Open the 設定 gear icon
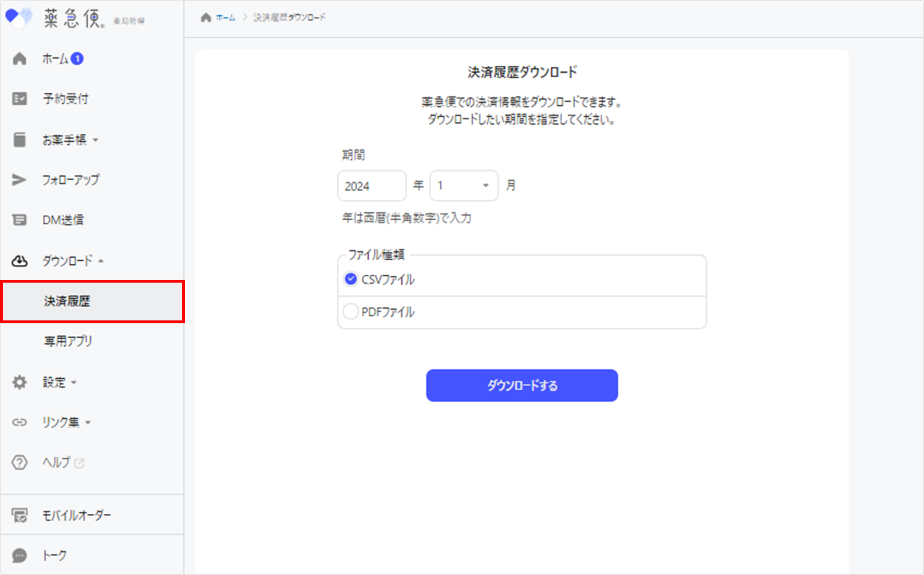Screen dimensions: 924x575 pos(19,382)
